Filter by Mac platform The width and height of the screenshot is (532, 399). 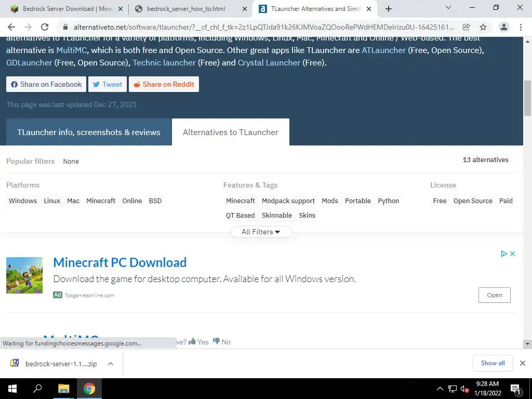(x=73, y=201)
